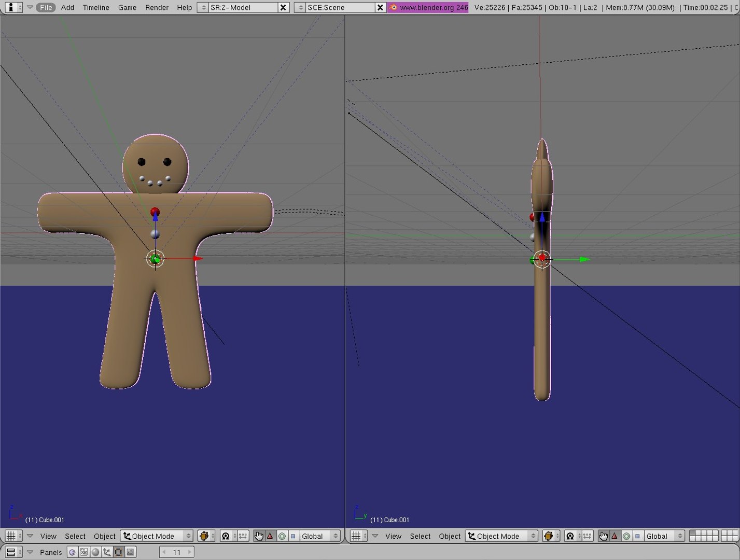The width and height of the screenshot is (740, 560).
Task: Increase the current frame with right arrow
Action: point(189,552)
